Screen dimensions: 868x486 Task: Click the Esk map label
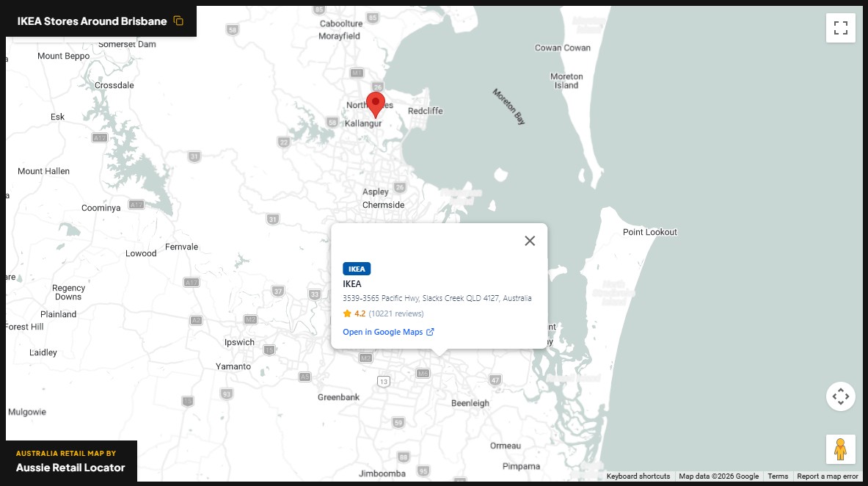[57, 117]
